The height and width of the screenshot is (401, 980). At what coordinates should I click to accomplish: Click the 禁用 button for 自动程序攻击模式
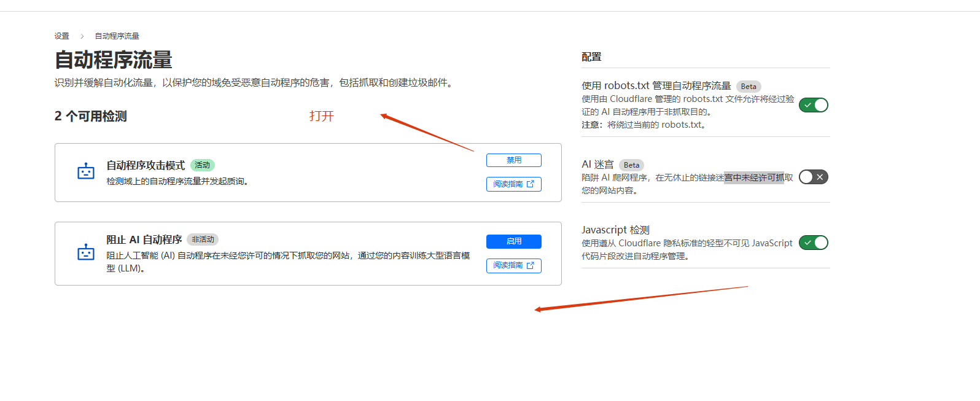[514, 160]
